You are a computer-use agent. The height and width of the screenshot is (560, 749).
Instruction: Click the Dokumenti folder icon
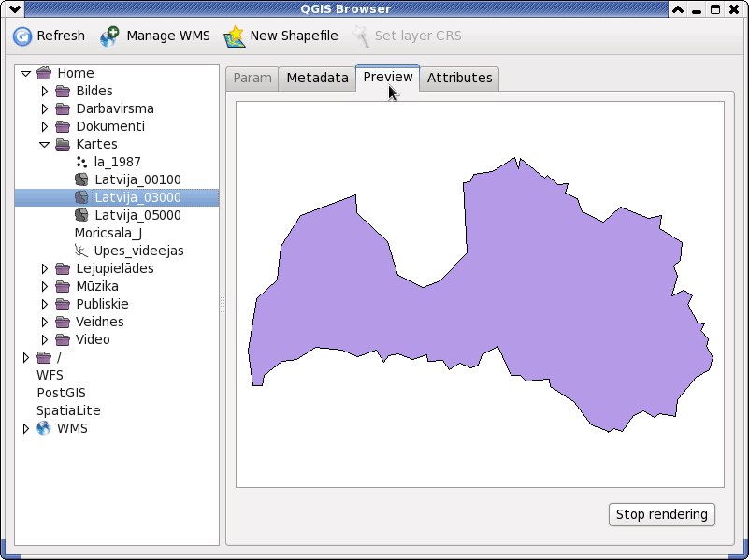[x=63, y=126]
